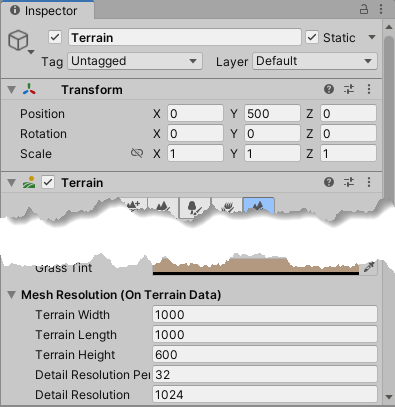Screen dimensions: 395x407
Task: Collapse the Mesh Resolution section
Action: coord(12,295)
